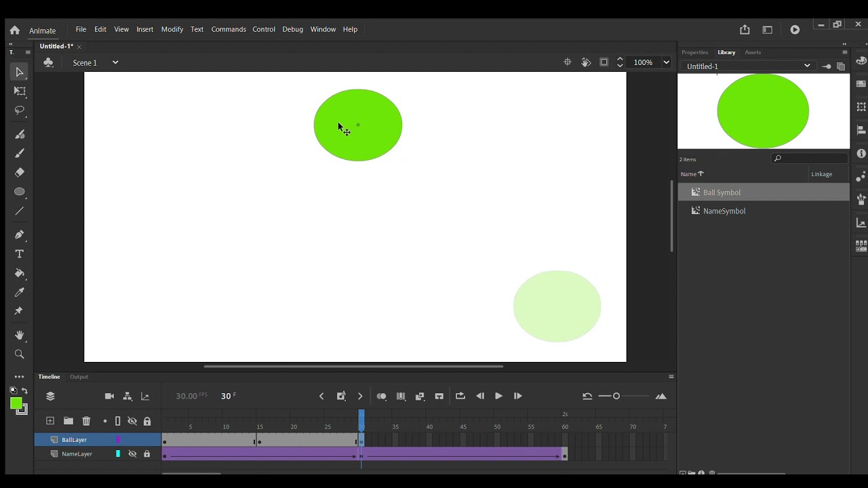Click the Quick Share export icon

745,29
